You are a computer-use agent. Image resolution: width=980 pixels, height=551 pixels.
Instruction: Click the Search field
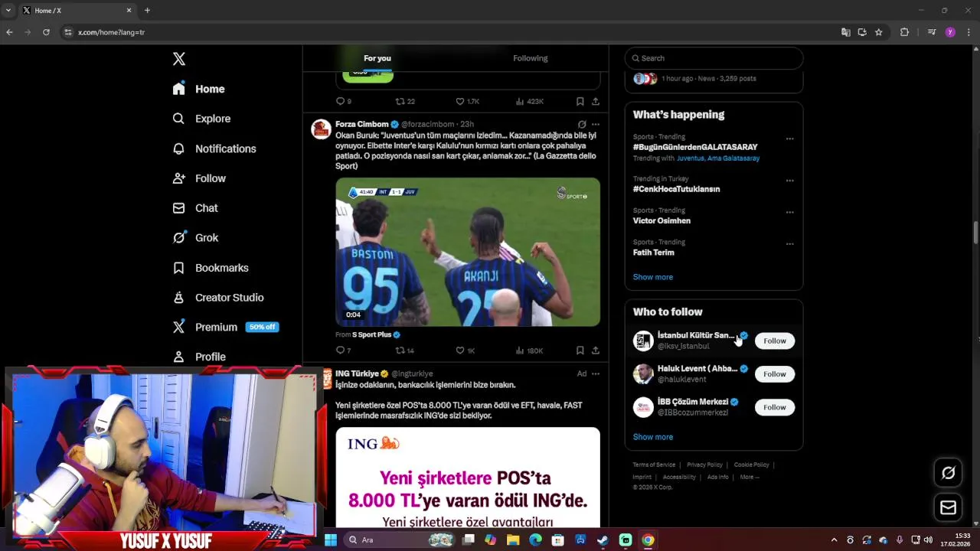[714, 58]
